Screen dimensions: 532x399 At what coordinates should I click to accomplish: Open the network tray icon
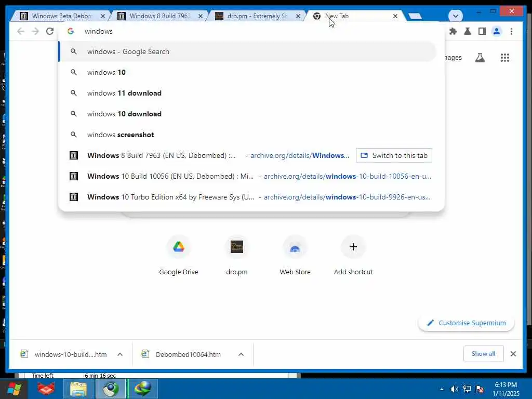(x=467, y=389)
